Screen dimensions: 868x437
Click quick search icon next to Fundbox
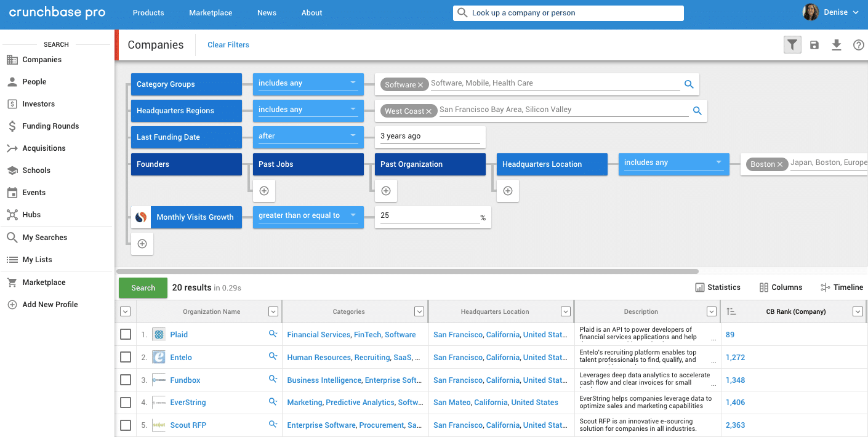[x=273, y=379]
